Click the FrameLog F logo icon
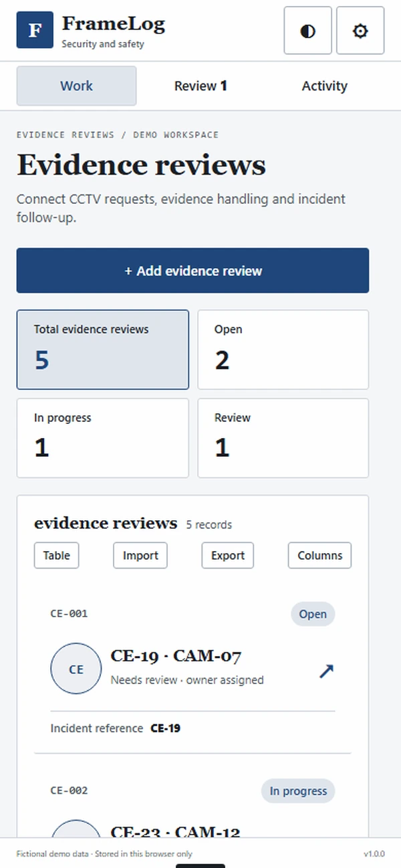401x868 pixels. coord(35,30)
